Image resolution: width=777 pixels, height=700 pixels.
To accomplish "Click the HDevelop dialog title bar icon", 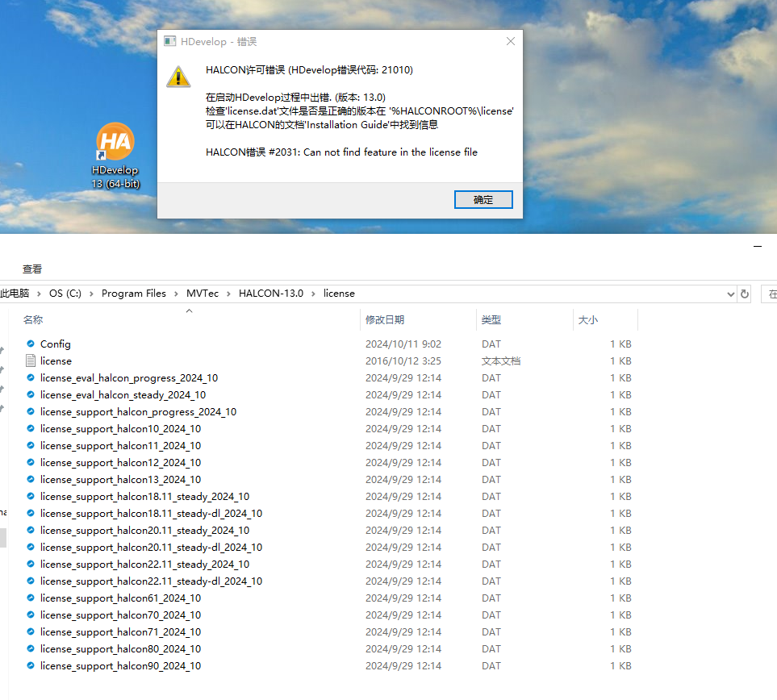I will click(x=170, y=41).
